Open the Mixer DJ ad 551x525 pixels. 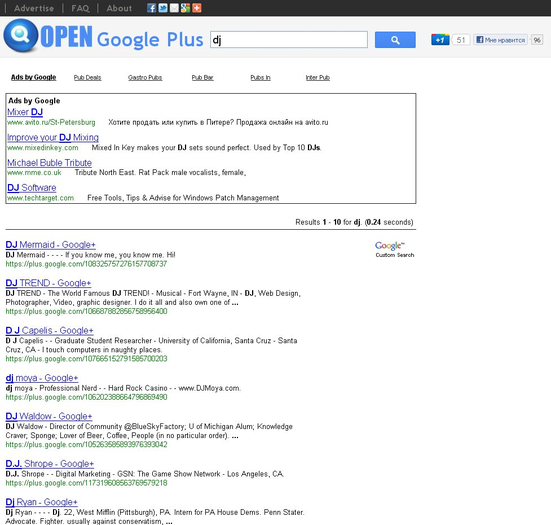(x=25, y=112)
